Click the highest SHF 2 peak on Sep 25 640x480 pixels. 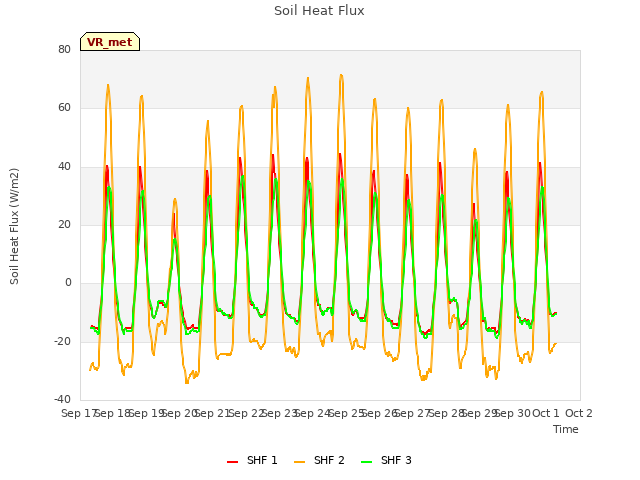[341, 75]
